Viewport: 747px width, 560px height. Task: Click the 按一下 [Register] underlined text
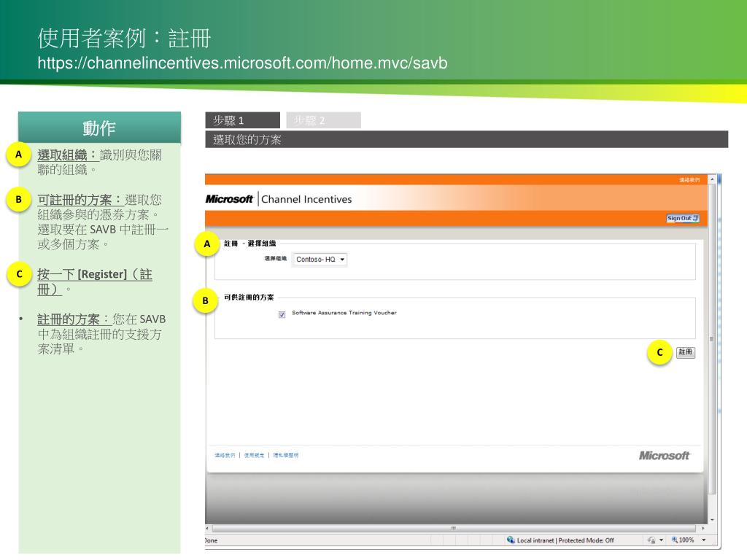[95, 281]
